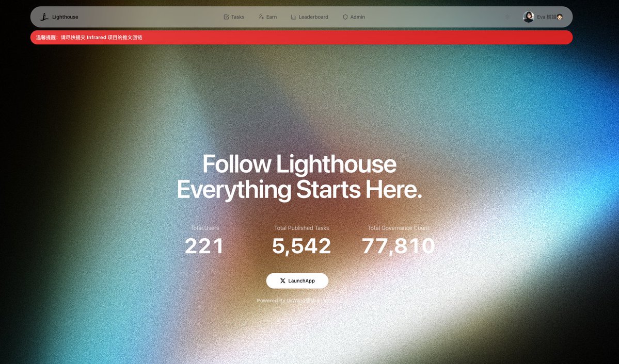Click the Total Governance Count number 77,810
This screenshot has height=364, width=619.
pos(399,246)
